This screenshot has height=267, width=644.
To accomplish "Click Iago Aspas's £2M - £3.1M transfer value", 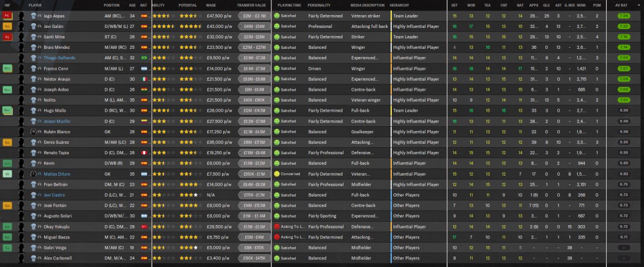I will (x=254, y=16).
